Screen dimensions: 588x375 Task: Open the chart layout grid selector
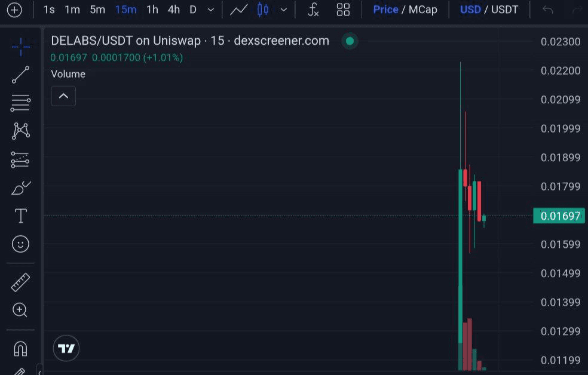(343, 10)
